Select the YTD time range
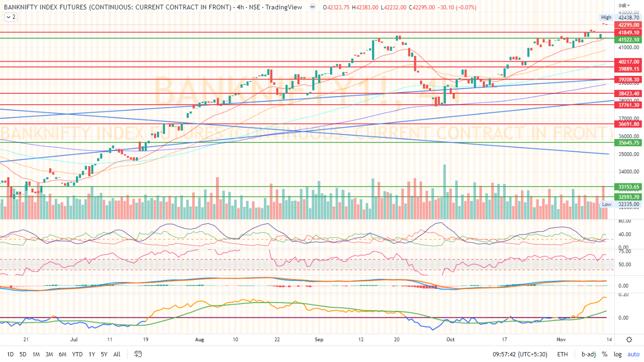Viewport: 644px width, 362px height. pos(77,354)
